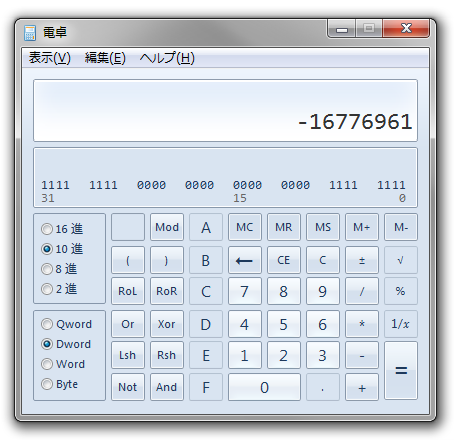Click the RoL rotate left button
454x440 pixels.
pos(128,291)
